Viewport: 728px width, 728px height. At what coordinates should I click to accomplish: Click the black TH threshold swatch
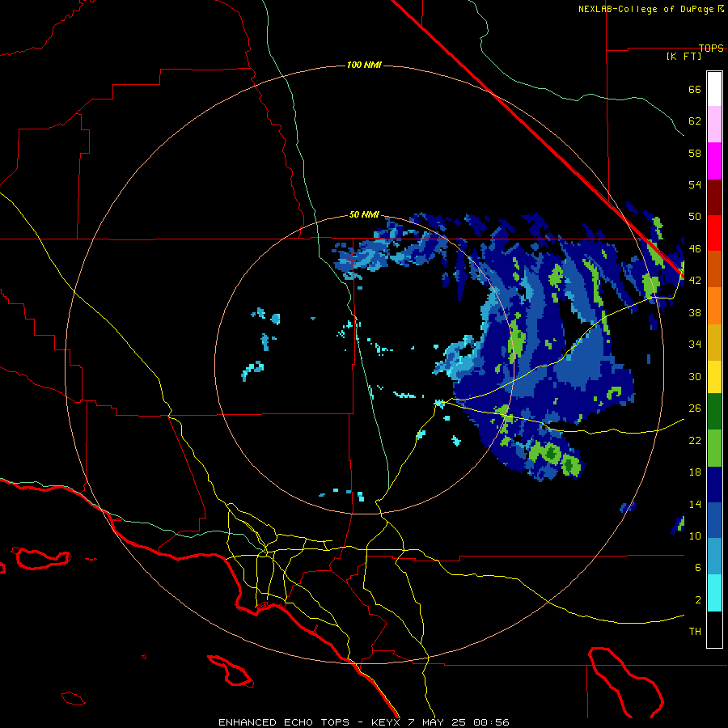(714, 629)
